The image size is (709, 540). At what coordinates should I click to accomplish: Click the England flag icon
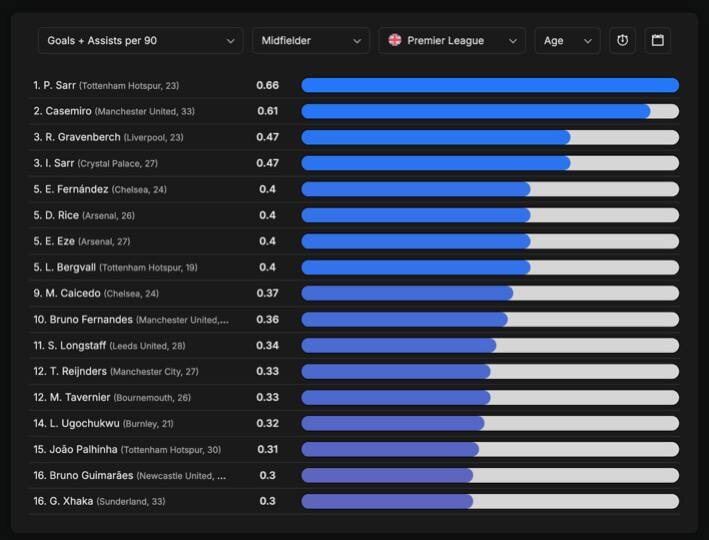[x=395, y=40]
